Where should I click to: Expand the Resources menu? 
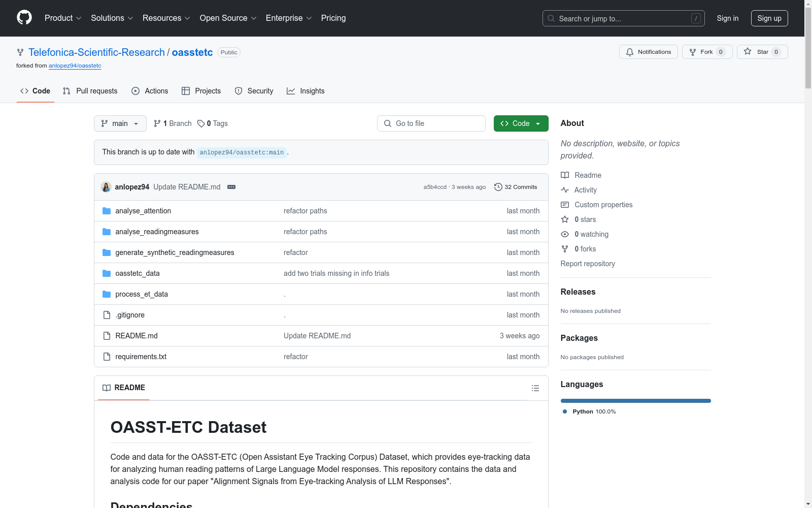pyautogui.click(x=166, y=18)
